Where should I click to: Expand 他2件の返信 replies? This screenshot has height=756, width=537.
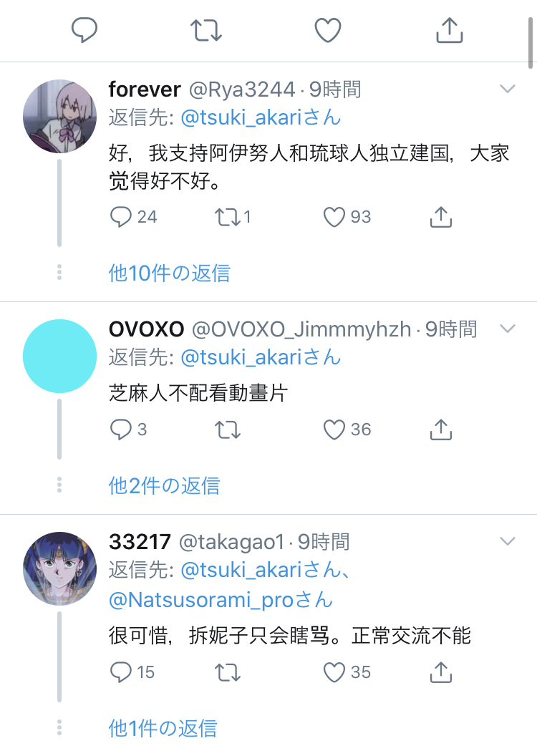coord(164,485)
